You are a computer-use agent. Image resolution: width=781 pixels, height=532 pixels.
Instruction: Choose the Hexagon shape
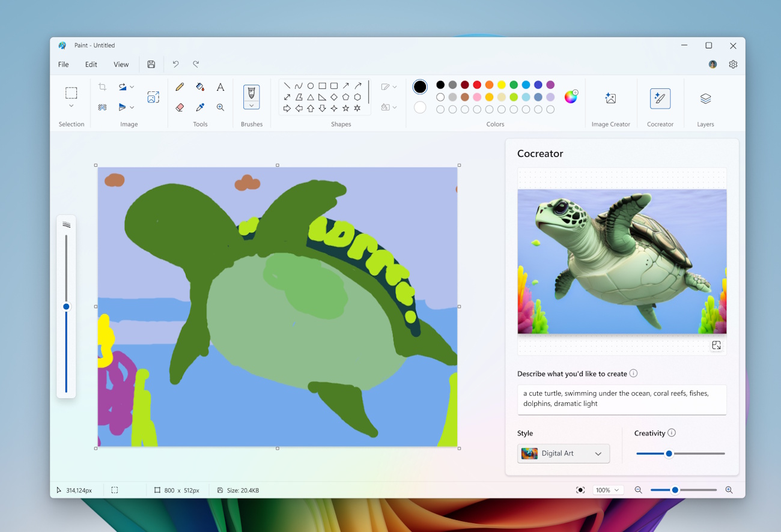(x=357, y=97)
